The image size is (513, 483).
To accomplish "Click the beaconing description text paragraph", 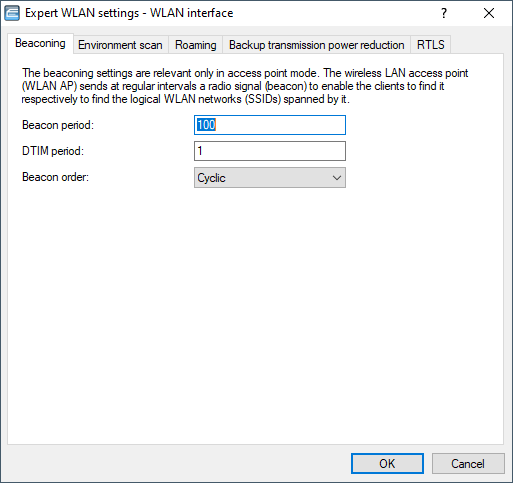I will [x=245, y=86].
